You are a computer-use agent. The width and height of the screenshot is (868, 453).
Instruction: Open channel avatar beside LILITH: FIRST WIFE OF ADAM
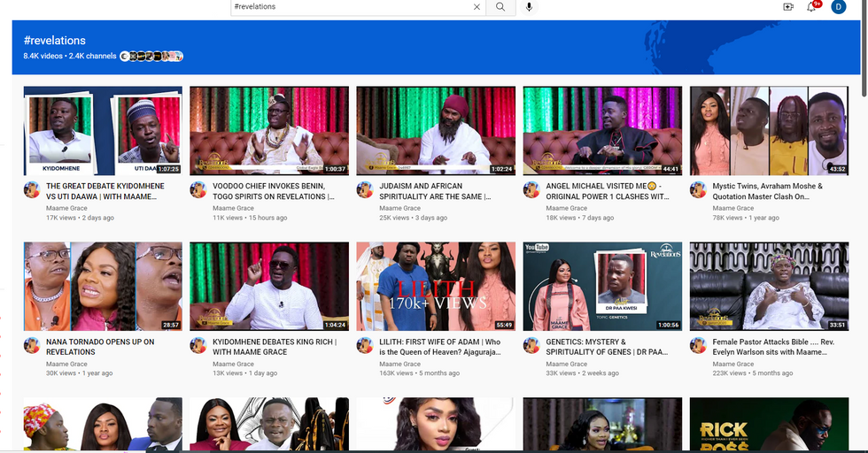tap(365, 346)
